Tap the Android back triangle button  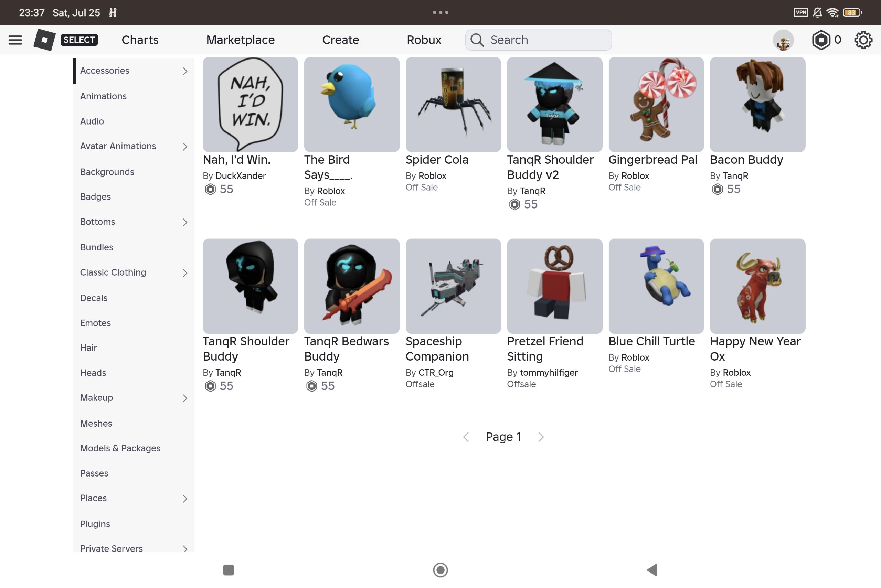click(652, 570)
